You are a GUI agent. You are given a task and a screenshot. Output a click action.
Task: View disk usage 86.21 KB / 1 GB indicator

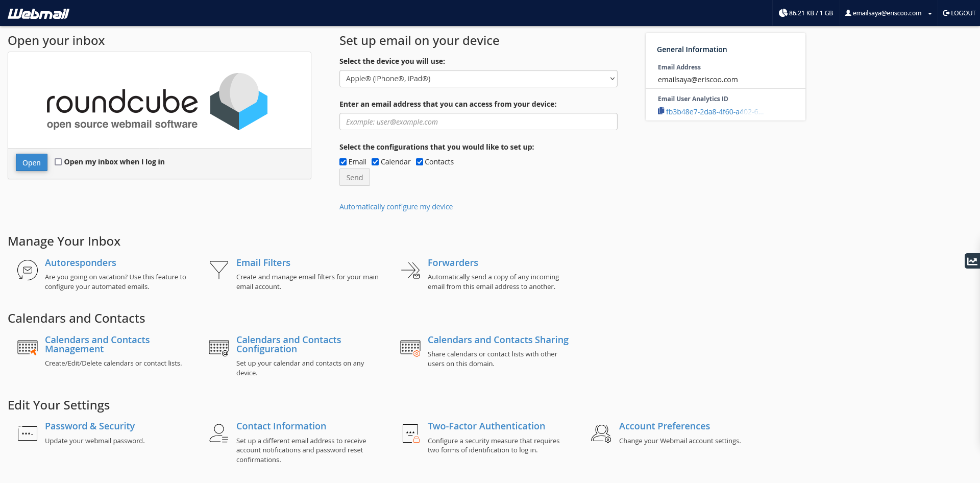[805, 13]
